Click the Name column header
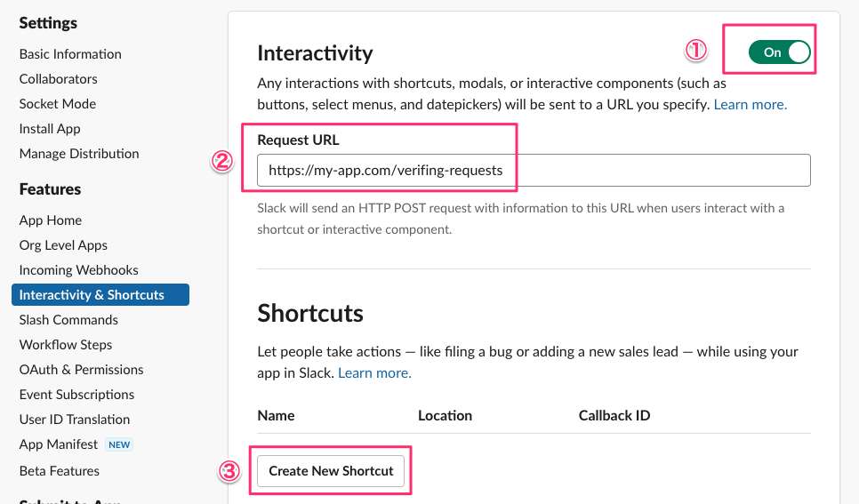This screenshot has width=859, height=504. click(276, 416)
